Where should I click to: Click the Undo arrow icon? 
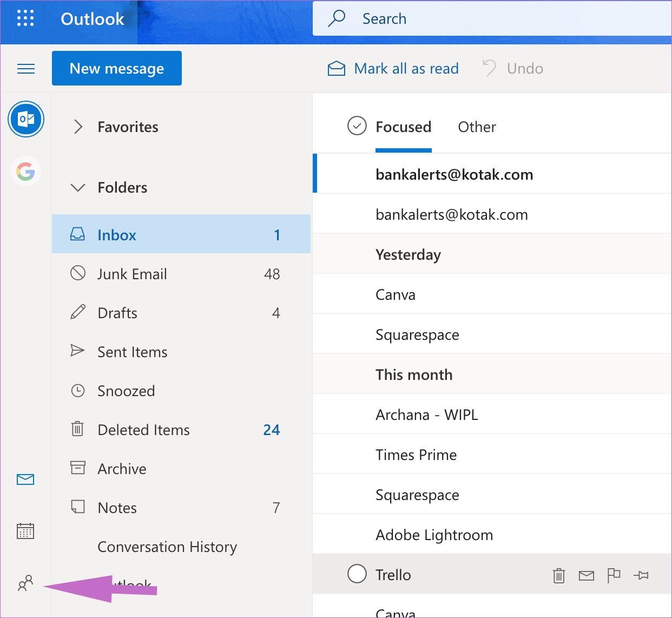pos(489,68)
